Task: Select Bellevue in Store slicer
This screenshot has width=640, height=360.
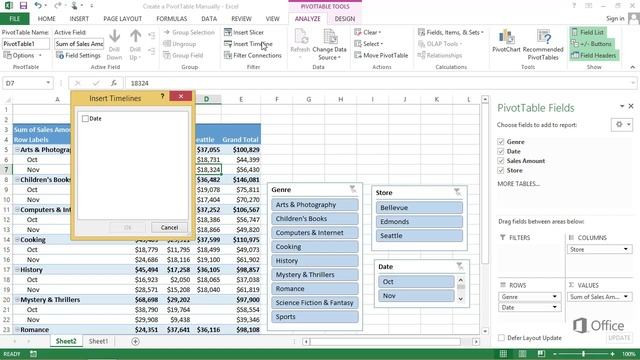Action: click(x=419, y=208)
